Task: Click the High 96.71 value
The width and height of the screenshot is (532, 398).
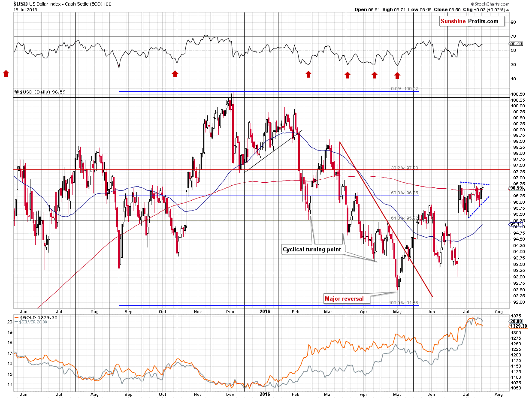Action: [x=395, y=9]
